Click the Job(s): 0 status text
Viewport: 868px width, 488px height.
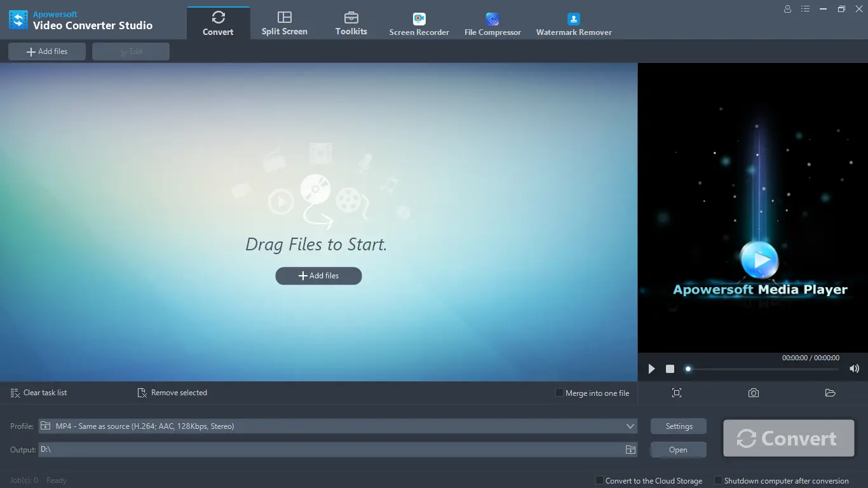pos(24,480)
